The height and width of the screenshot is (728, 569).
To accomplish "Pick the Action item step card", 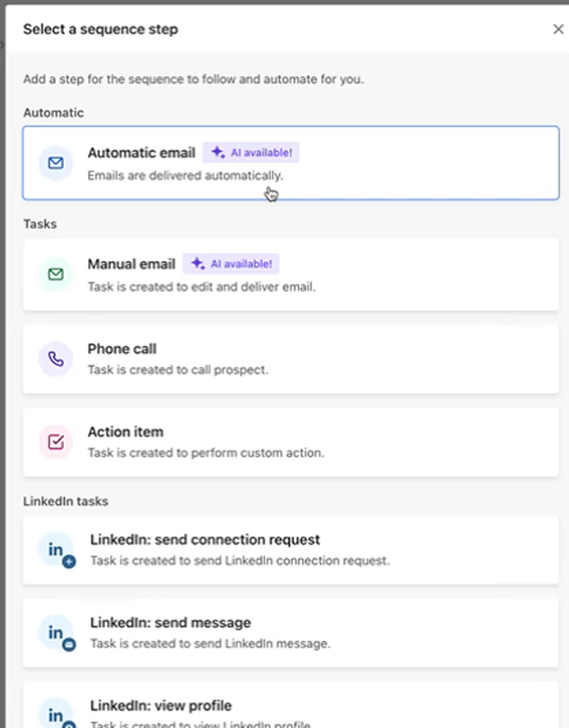I will coord(369,442).
